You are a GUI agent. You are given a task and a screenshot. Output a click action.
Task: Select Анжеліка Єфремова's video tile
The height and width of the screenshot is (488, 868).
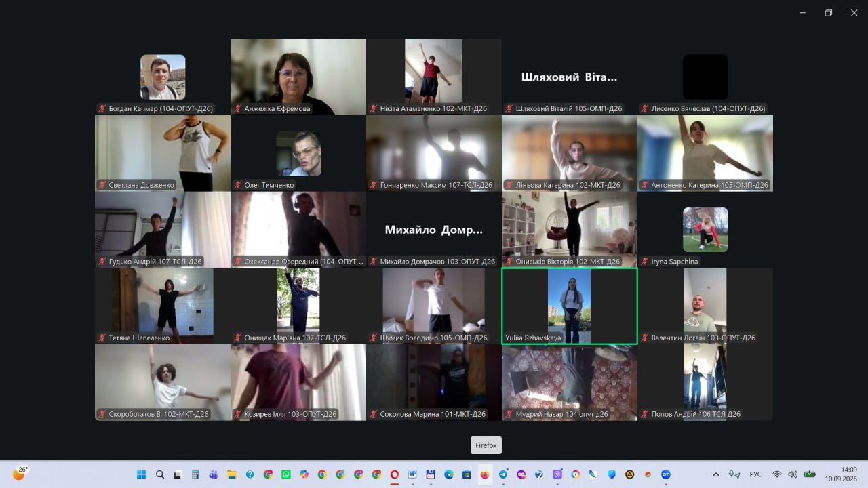point(298,77)
